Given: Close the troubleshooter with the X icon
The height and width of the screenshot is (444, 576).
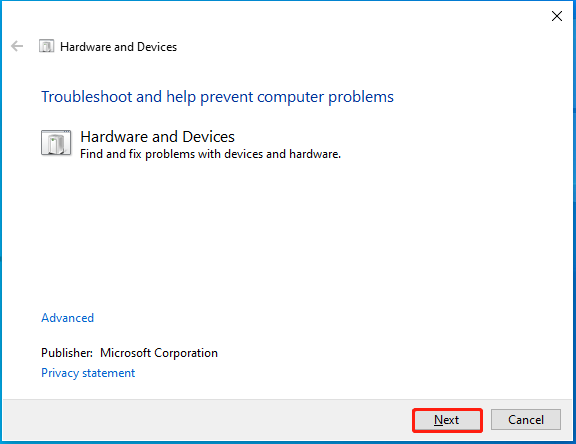Looking at the screenshot, I should click(557, 16).
